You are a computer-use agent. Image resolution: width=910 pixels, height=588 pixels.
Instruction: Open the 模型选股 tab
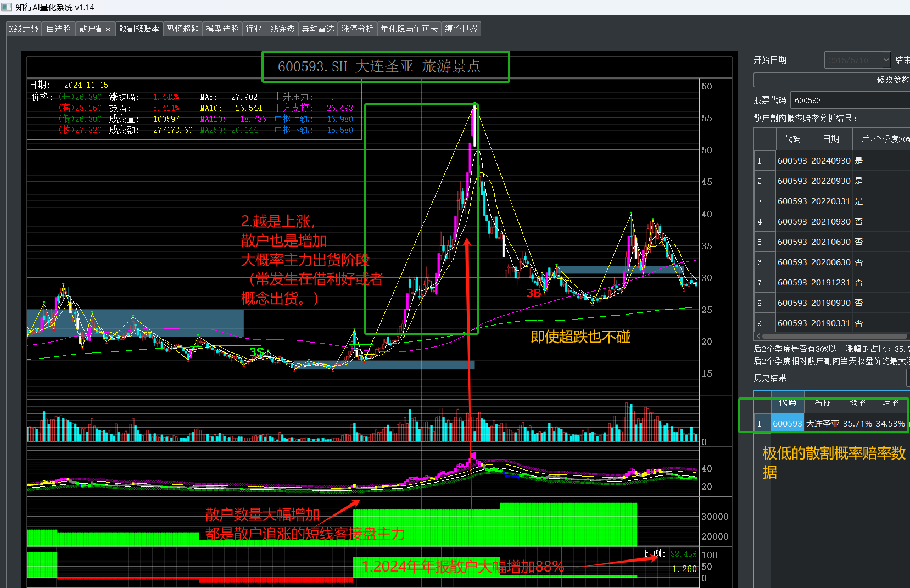222,29
